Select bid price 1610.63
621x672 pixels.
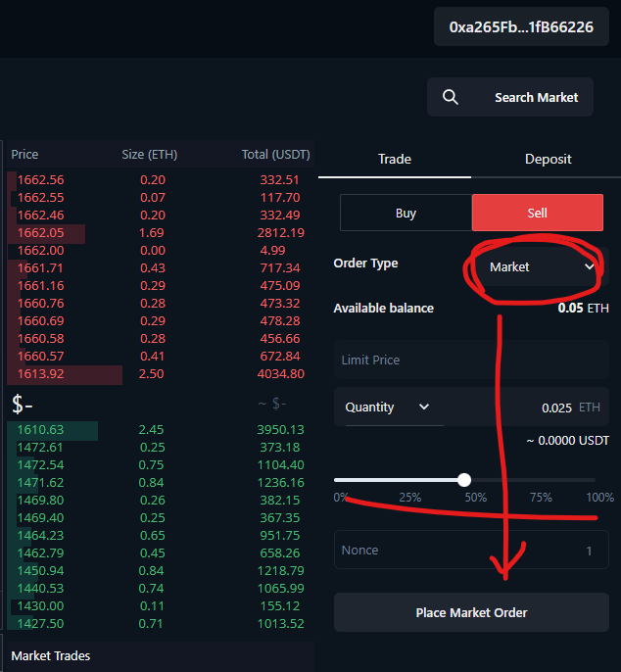click(x=40, y=429)
